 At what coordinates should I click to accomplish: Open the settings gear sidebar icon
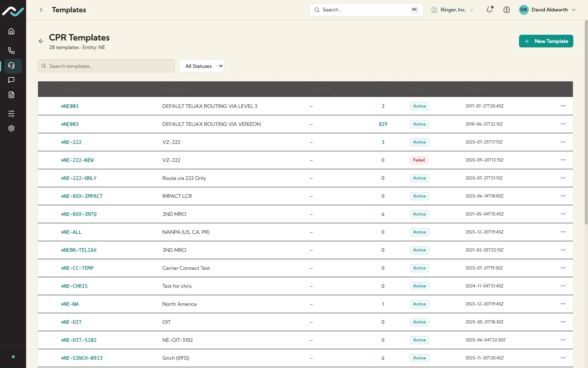point(11,128)
